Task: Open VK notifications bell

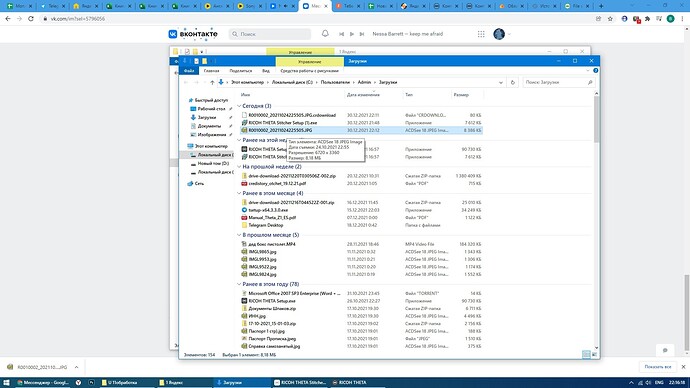Action: pyautogui.click(x=325, y=33)
